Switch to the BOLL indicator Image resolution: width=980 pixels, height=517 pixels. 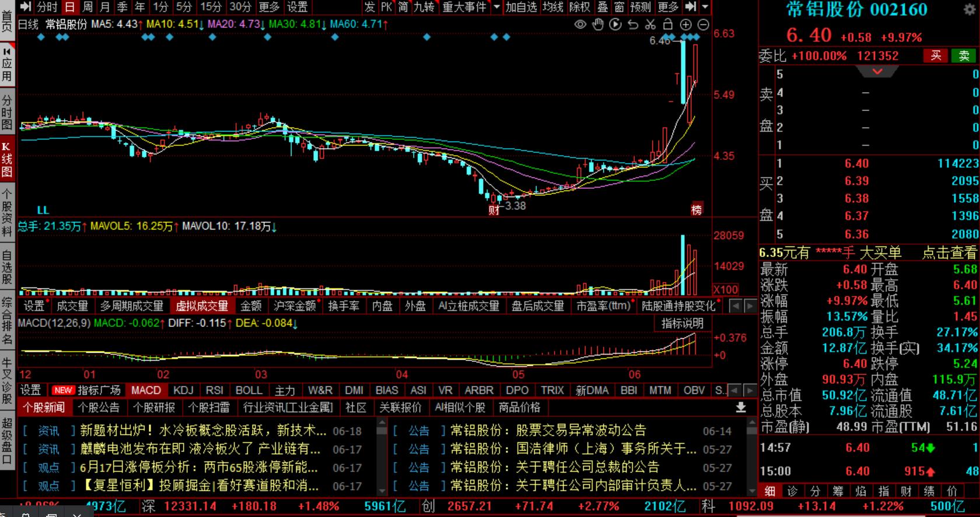point(249,391)
